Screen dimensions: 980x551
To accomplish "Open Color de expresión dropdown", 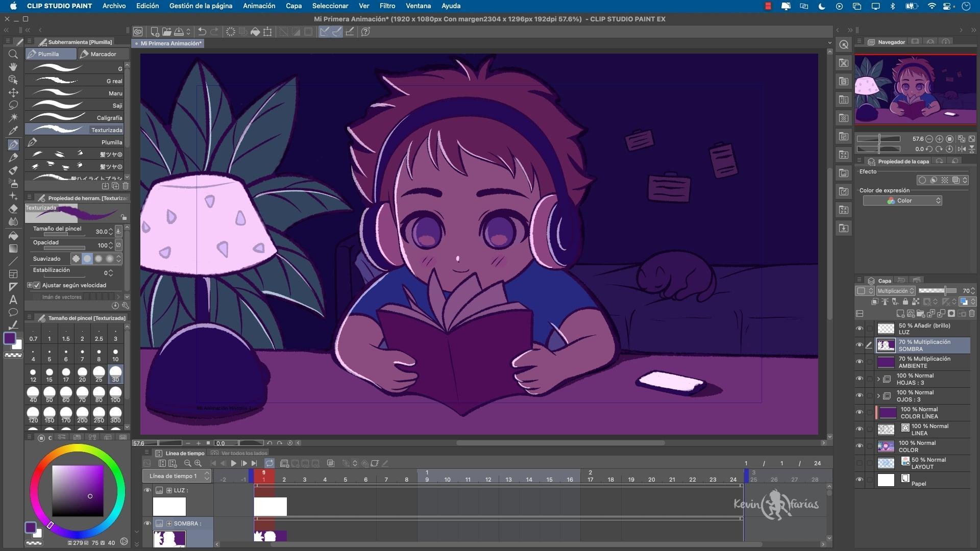I will pos(902,201).
